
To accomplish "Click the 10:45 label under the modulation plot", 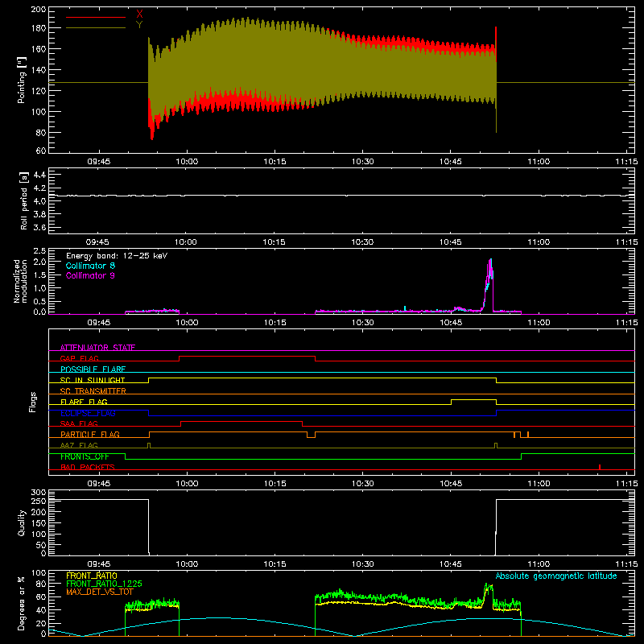I will pos(451,323).
